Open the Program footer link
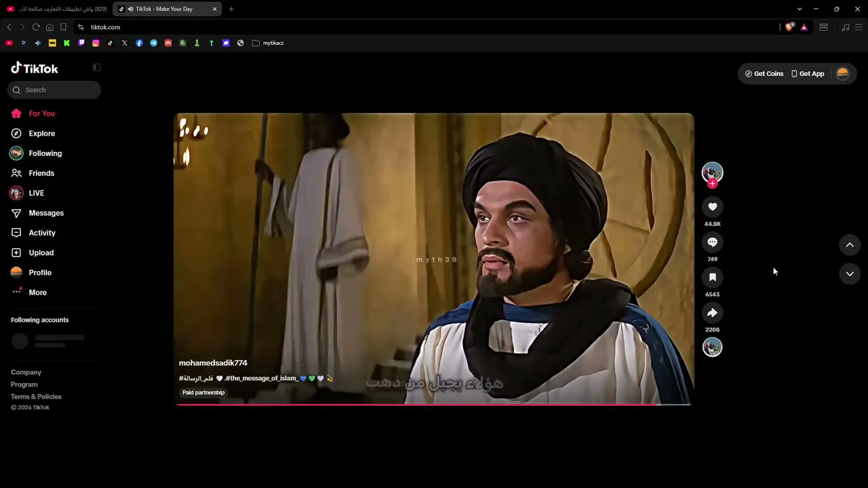The image size is (868, 488). coord(24,384)
